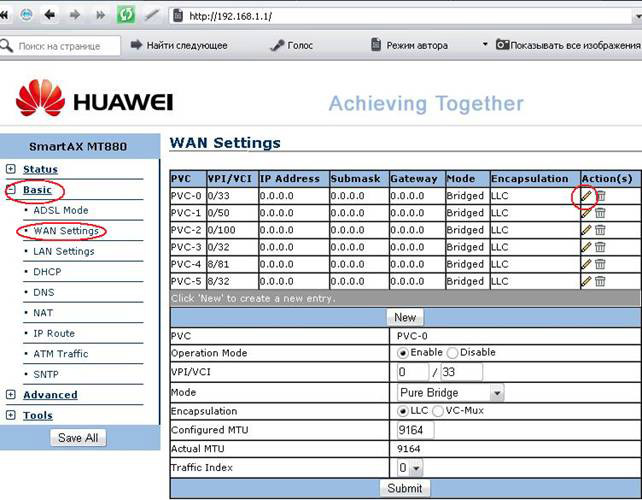Expand the Status menu plus icon
The width and height of the screenshot is (642, 500).
11,169
